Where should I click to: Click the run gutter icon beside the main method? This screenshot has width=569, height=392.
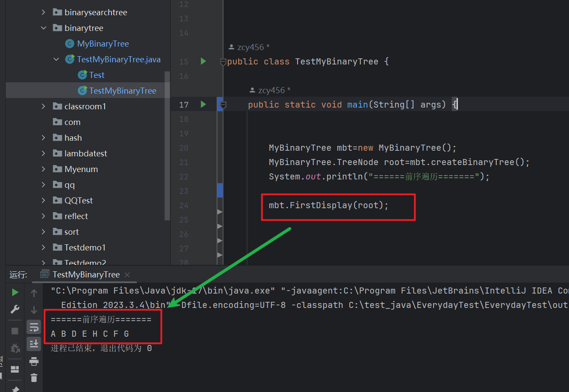(203, 105)
